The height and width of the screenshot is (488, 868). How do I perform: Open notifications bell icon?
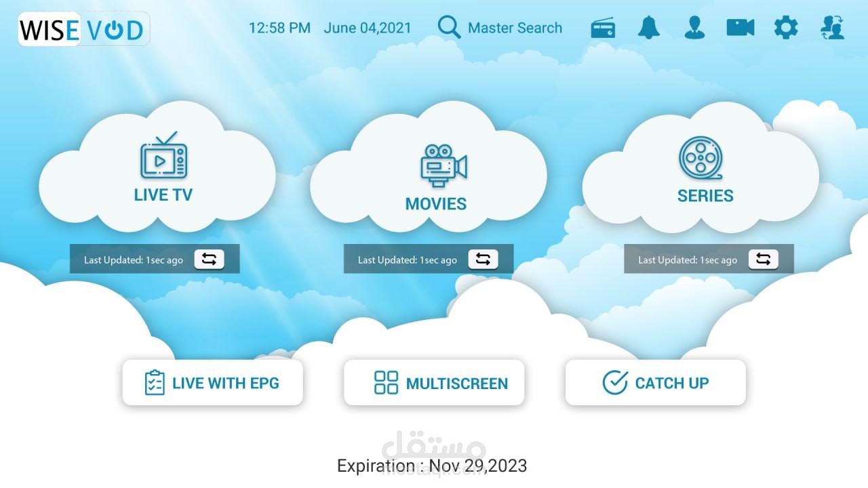pyautogui.click(x=649, y=28)
